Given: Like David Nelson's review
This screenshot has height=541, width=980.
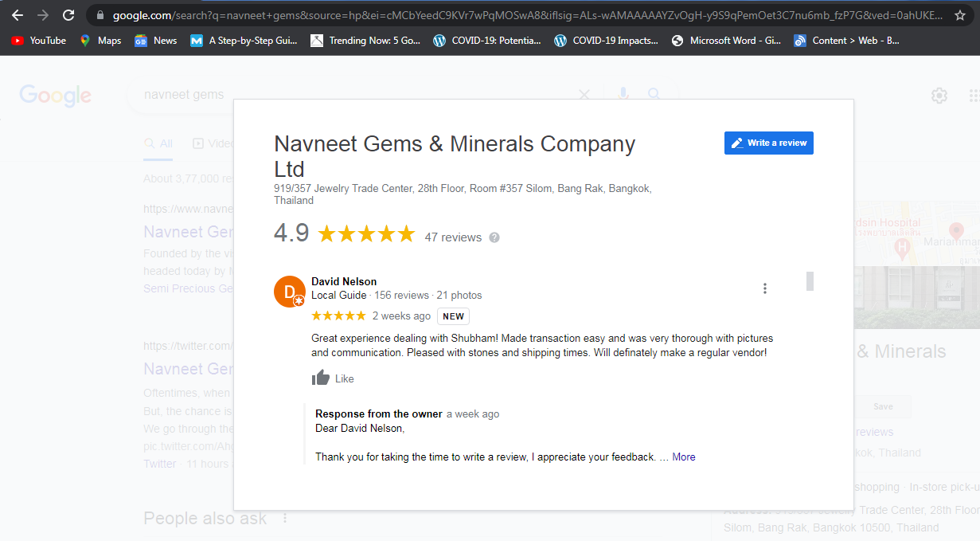Looking at the screenshot, I should click(x=333, y=378).
